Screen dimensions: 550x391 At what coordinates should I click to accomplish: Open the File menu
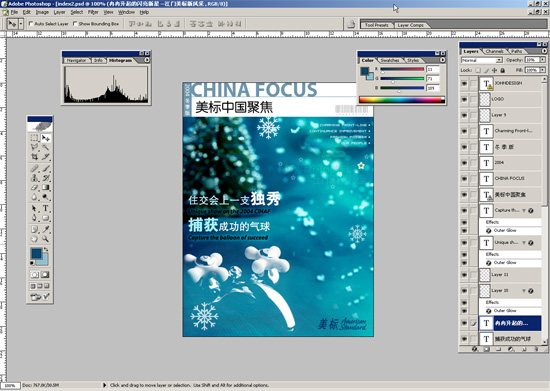14,12
